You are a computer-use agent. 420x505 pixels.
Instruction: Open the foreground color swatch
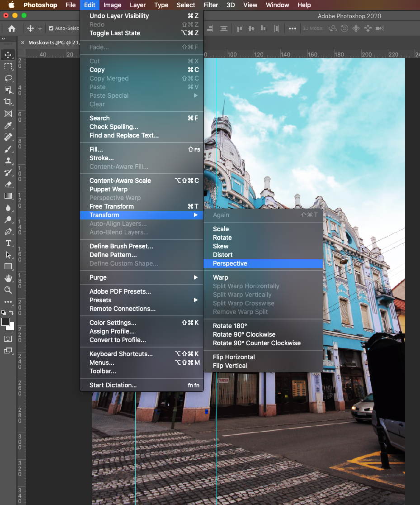point(5,322)
